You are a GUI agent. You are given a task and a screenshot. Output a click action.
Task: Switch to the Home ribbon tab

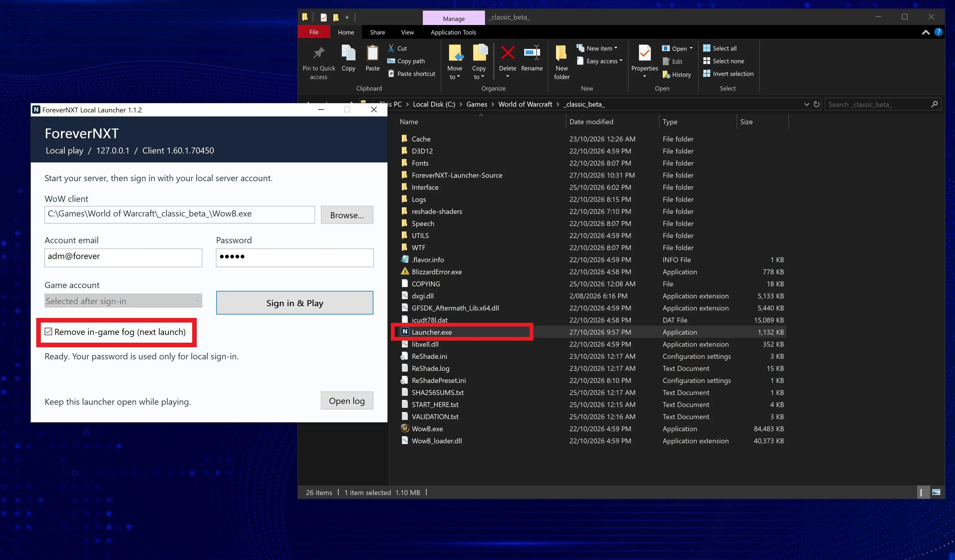(346, 32)
